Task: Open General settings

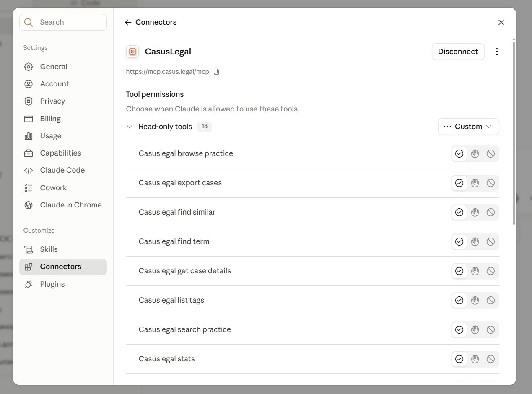Action: pos(63,67)
